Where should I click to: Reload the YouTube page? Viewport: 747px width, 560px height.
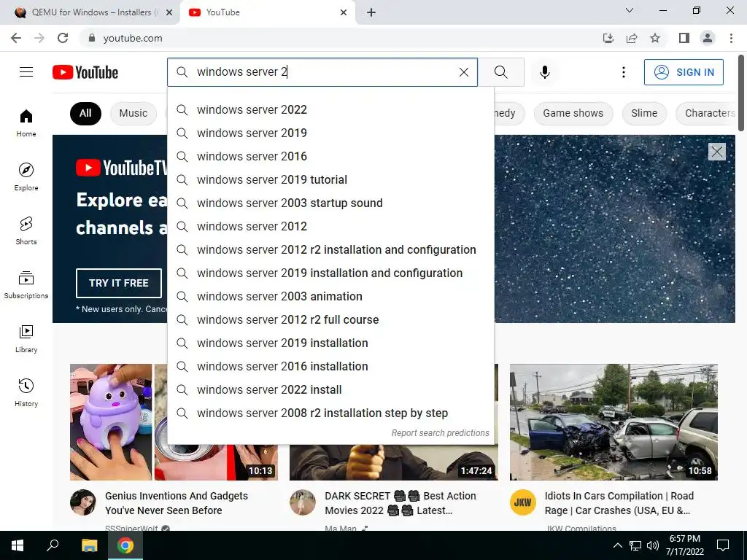tap(63, 38)
